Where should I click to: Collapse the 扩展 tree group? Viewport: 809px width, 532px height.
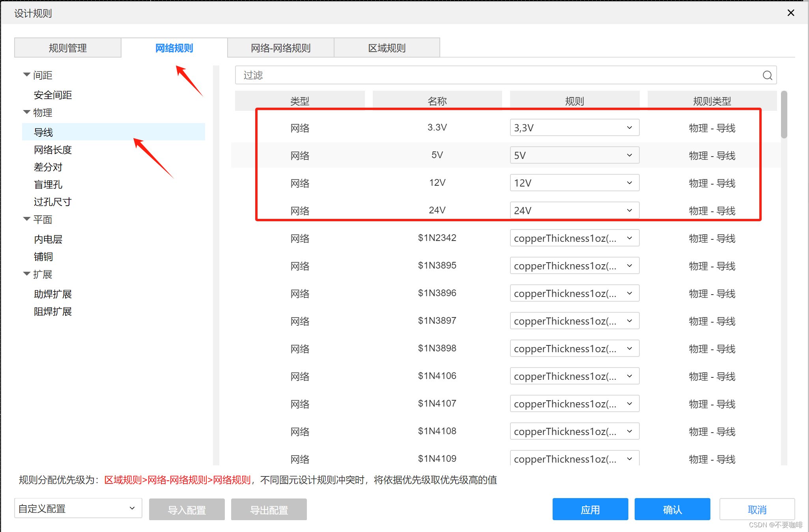coord(27,274)
